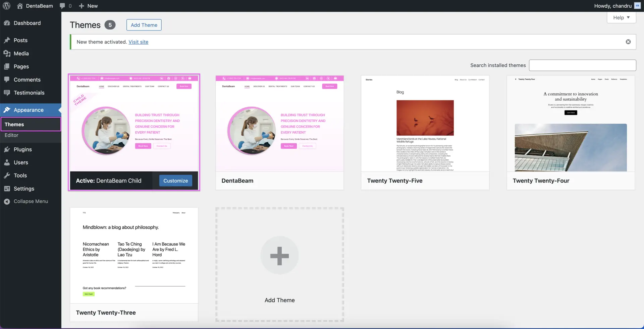Click the Twenty Twenty-Five theme name
The width and height of the screenshot is (644, 329).
click(395, 181)
